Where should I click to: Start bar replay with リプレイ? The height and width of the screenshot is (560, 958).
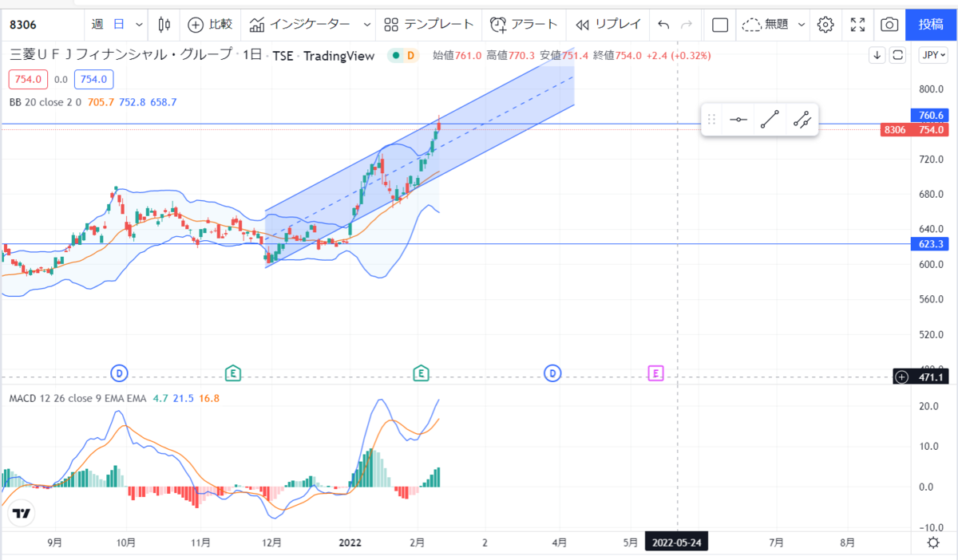coord(608,25)
